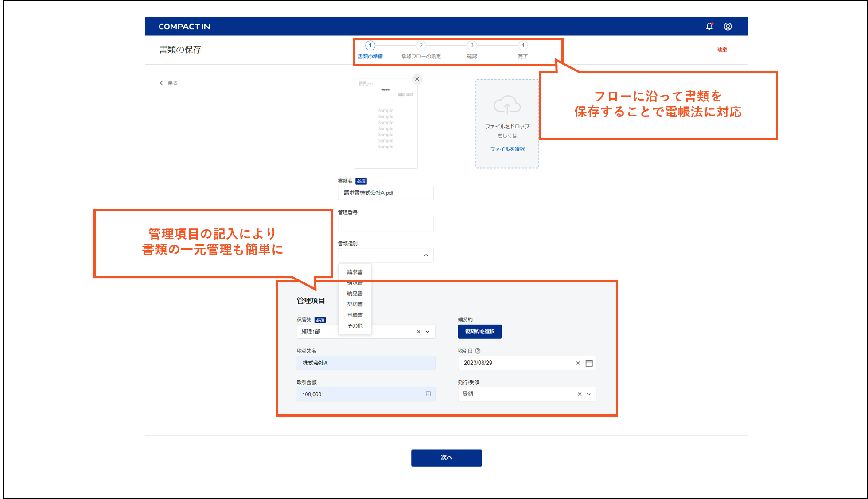This screenshot has width=868, height=499.
Task: Click the X button next to 取引日
Action: pos(576,363)
